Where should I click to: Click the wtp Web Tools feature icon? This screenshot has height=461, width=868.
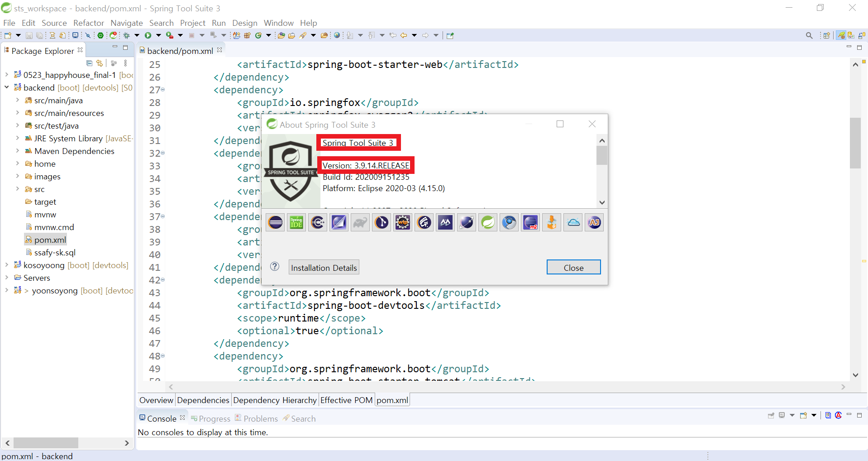[x=403, y=222]
